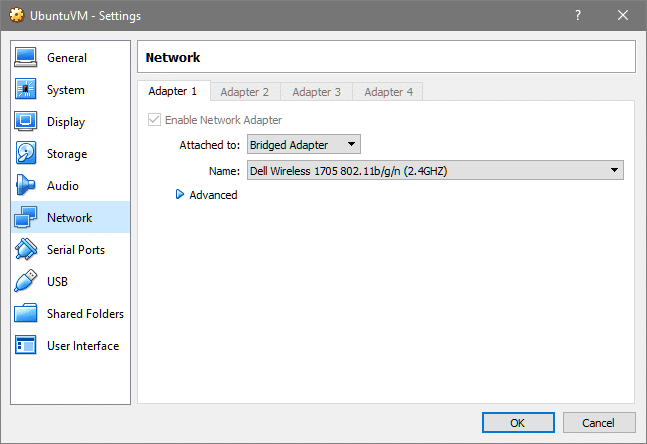Select the Audio label
Screen dimensions: 647x444
coord(63,186)
